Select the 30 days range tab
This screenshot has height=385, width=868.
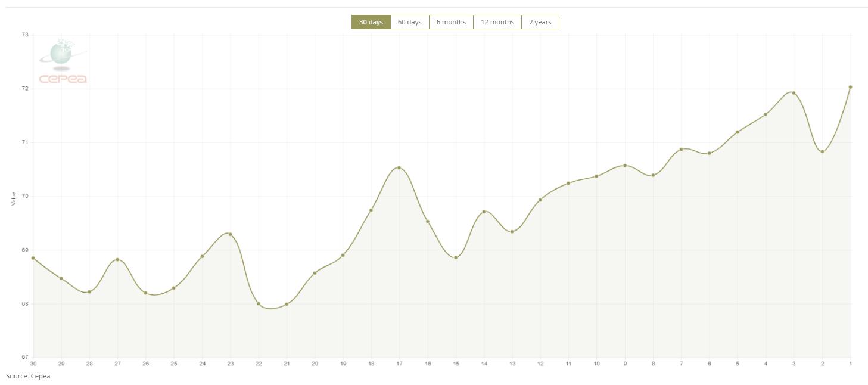[371, 22]
